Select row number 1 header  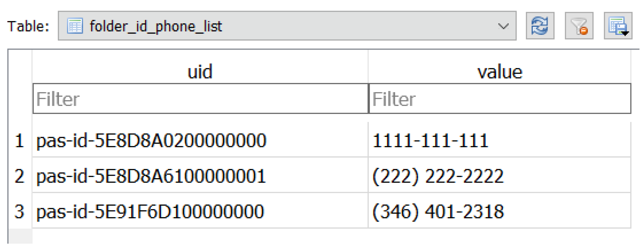click(19, 141)
